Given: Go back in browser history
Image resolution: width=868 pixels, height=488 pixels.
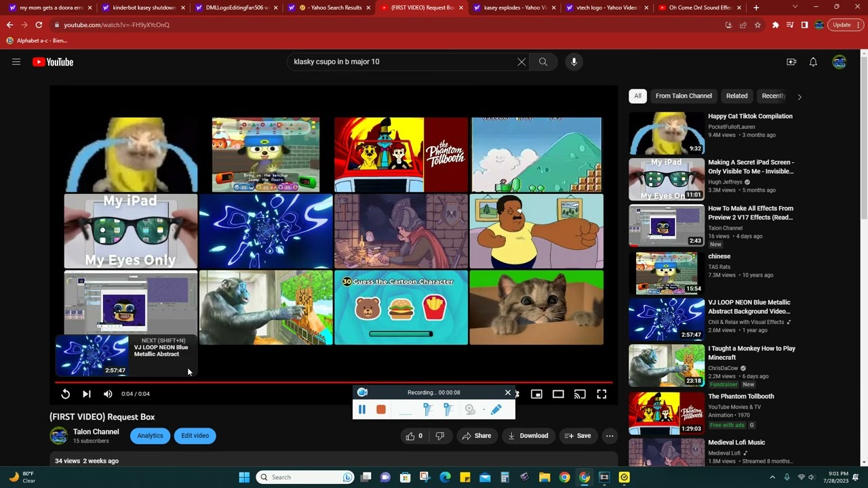Looking at the screenshot, I should pos(9,25).
